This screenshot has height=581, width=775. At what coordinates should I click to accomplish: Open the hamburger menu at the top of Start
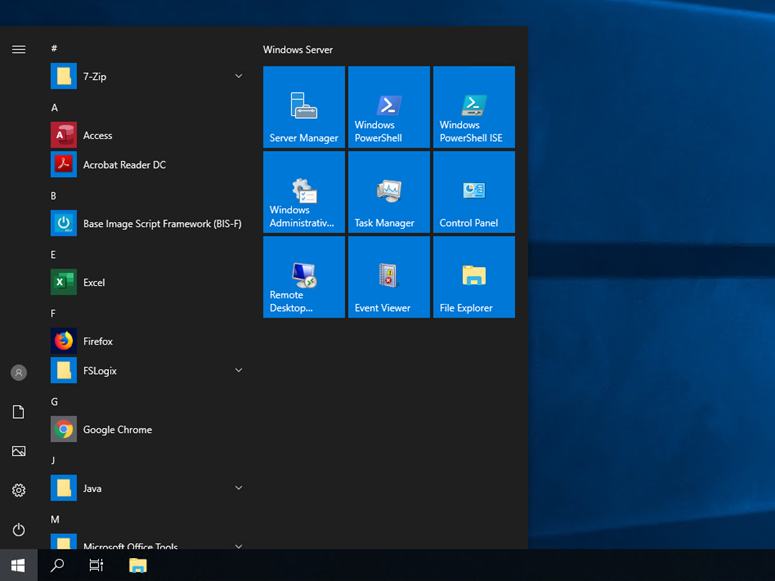(x=19, y=49)
